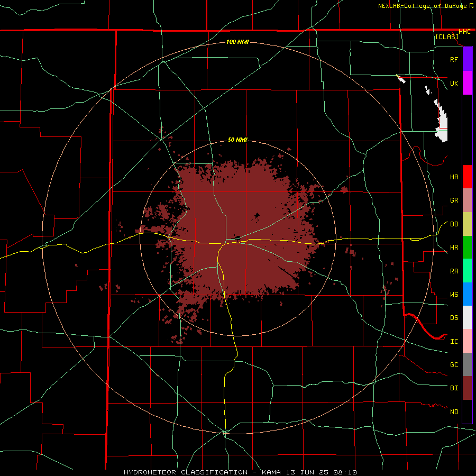Click the BD legend label
Screen dimensions: 476x476
(454, 224)
